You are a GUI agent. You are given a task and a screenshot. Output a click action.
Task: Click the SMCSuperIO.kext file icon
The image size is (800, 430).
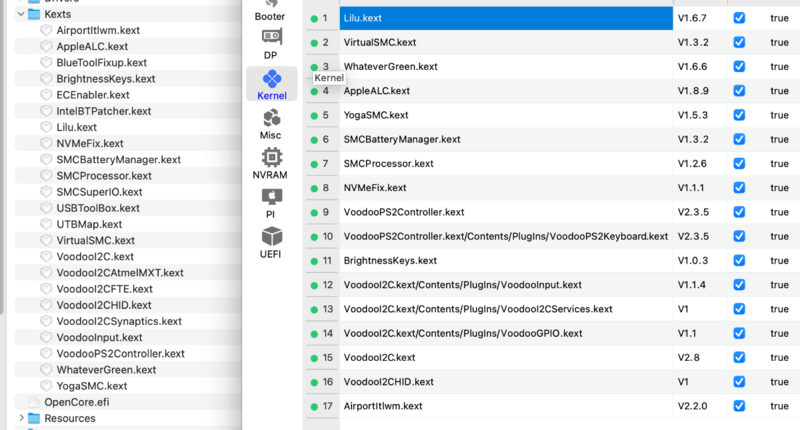[x=46, y=192]
